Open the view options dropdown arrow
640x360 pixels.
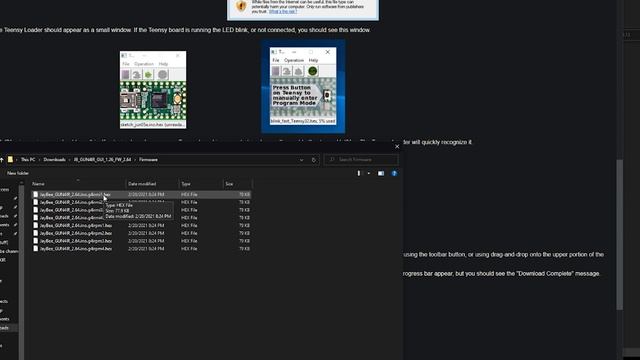(369, 173)
